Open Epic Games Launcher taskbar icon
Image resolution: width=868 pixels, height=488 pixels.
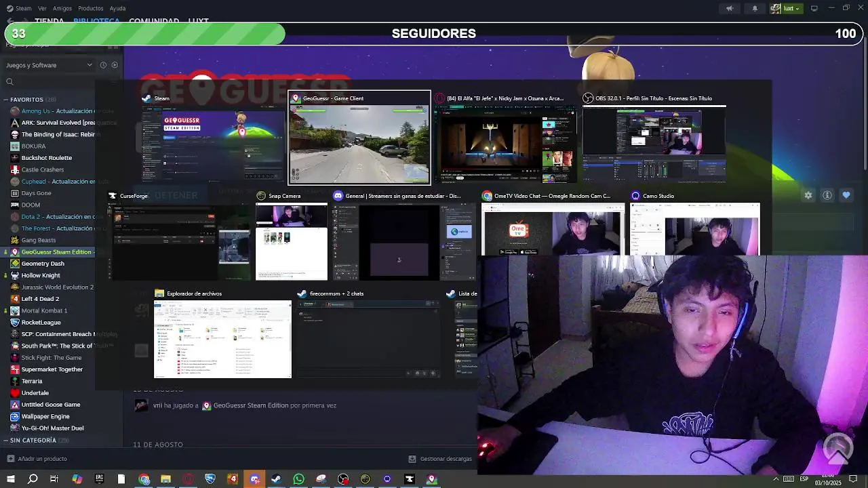[99, 479]
